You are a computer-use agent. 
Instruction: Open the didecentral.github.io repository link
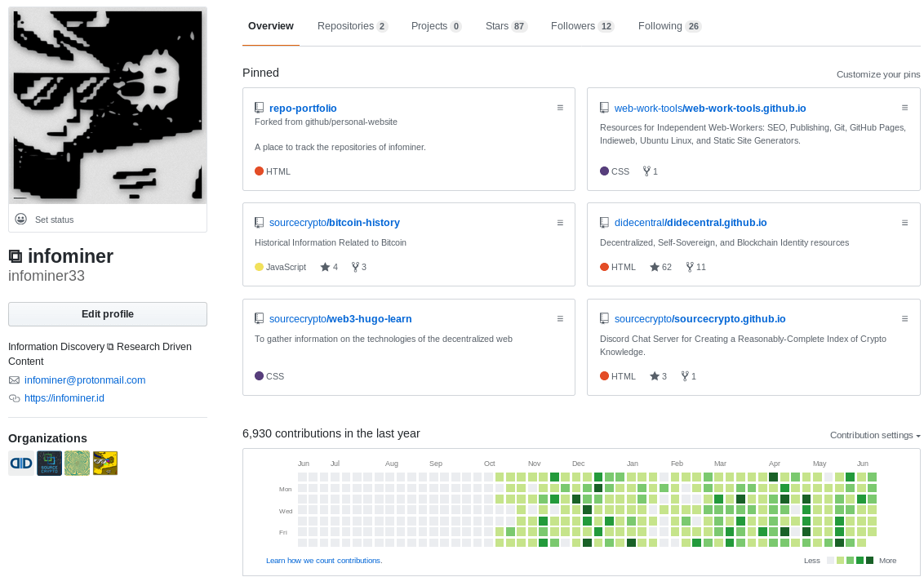(x=691, y=223)
